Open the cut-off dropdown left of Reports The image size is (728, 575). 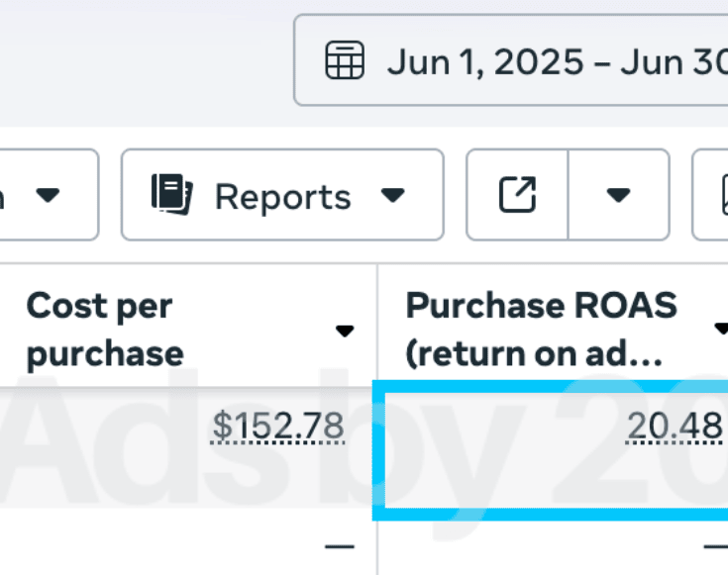[46, 195]
